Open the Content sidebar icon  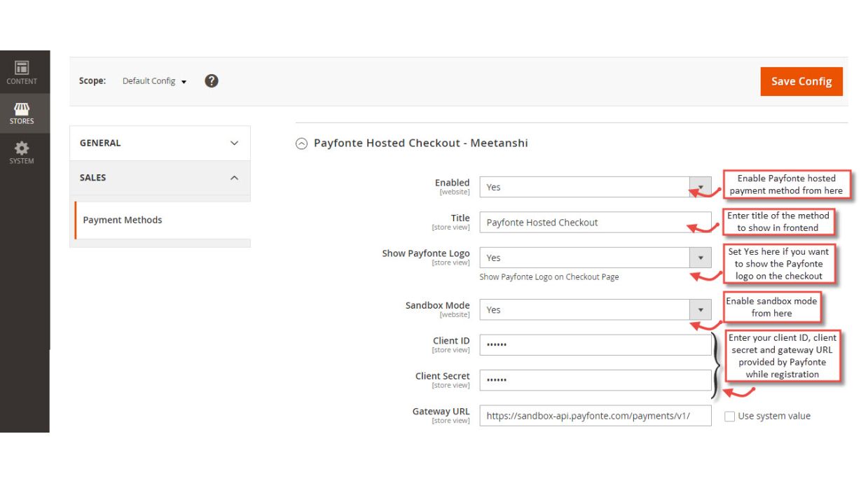22,73
